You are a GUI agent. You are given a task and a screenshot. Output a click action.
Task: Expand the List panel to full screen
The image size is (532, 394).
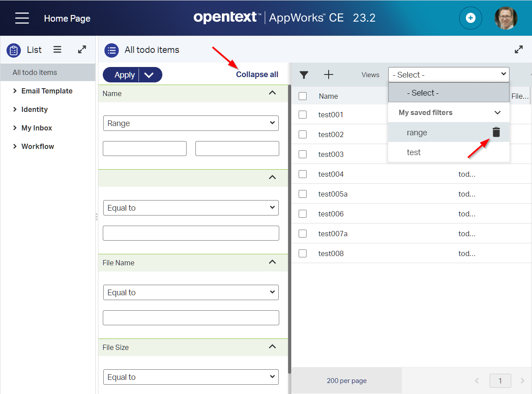[82, 50]
